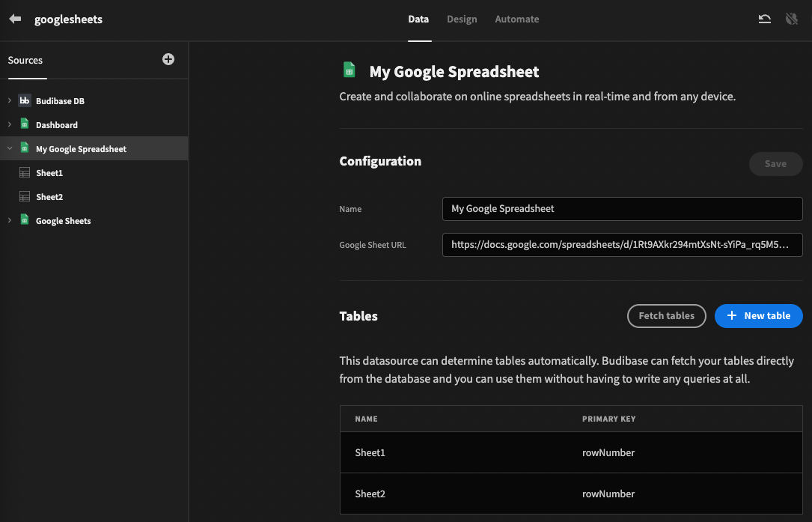Click the My Google Spreadsheet sidebar icon
Viewport: 812px width, 522px height.
click(25, 148)
